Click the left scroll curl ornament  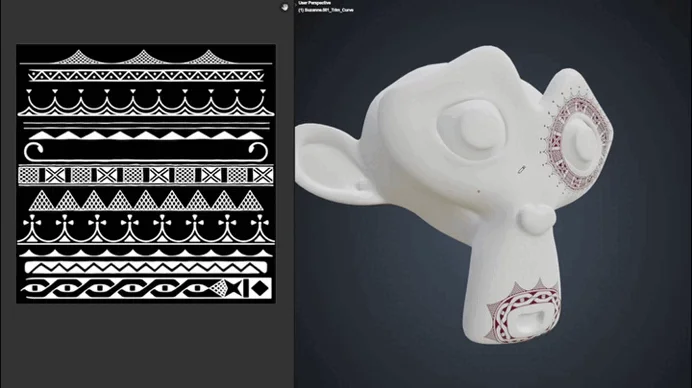(34, 151)
